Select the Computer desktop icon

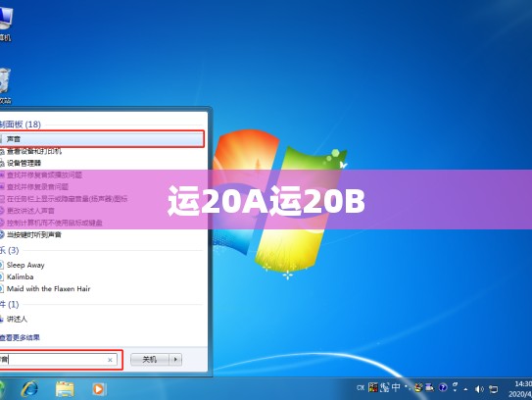[6, 24]
